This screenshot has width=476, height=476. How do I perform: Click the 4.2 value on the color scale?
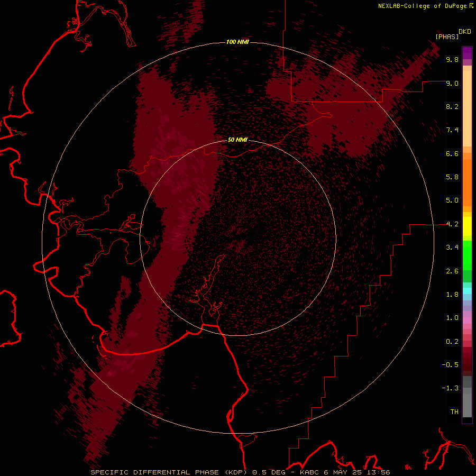452,224
